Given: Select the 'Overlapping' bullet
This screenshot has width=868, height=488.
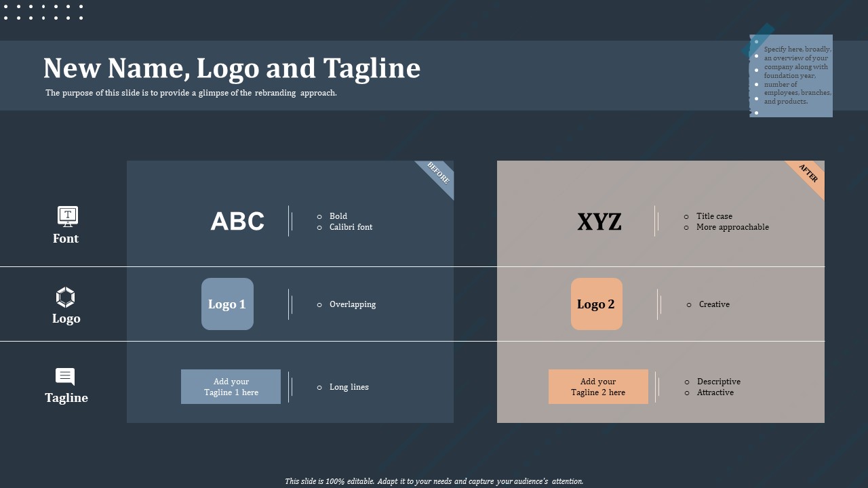Looking at the screenshot, I should pyautogui.click(x=353, y=304).
